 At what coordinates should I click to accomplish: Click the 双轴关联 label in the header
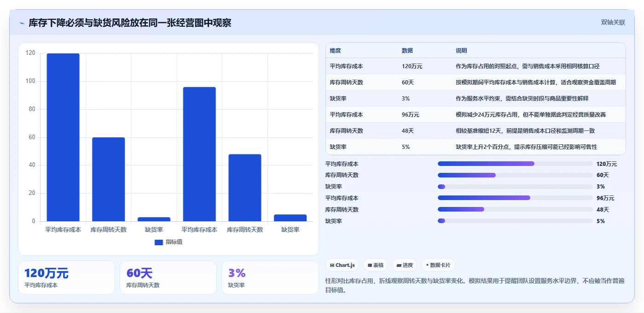click(613, 23)
